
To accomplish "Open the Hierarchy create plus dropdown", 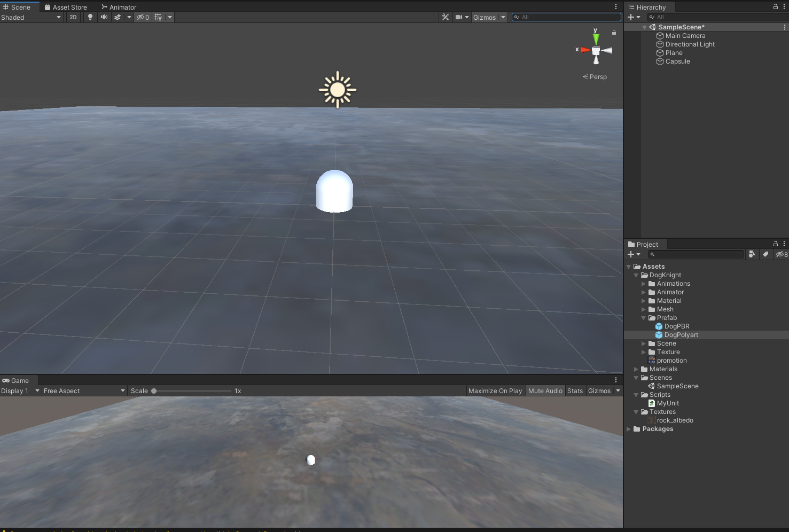I will click(634, 17).
